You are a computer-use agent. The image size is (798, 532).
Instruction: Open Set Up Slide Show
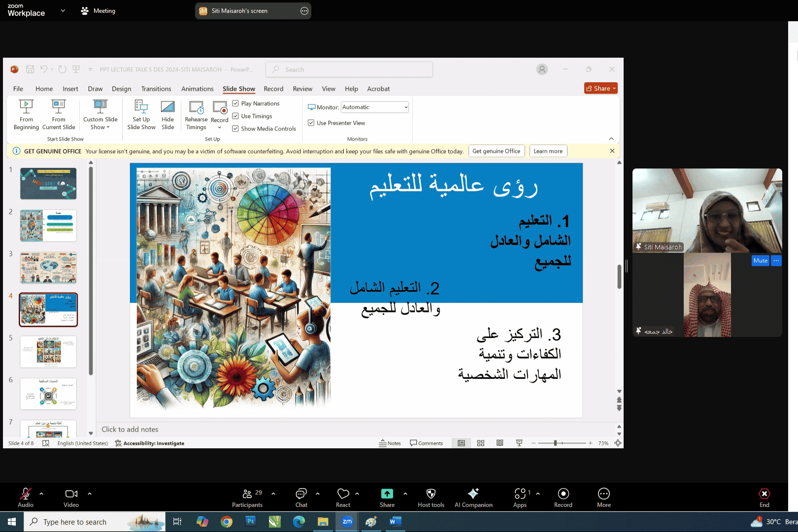[x=141, y=114]
